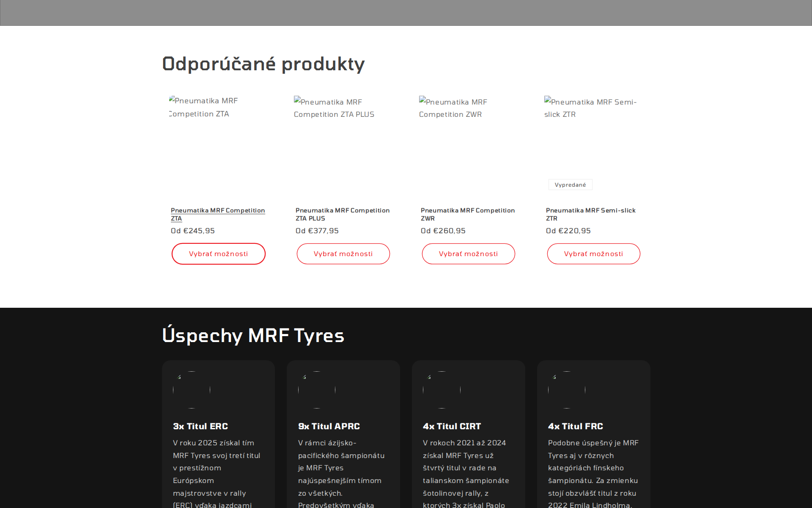Image resolution: width=812 pixels, height=508 pixels.
Task: Click the Vypredané availability badge
Action: pyautogui.click(x=570, y=185)
